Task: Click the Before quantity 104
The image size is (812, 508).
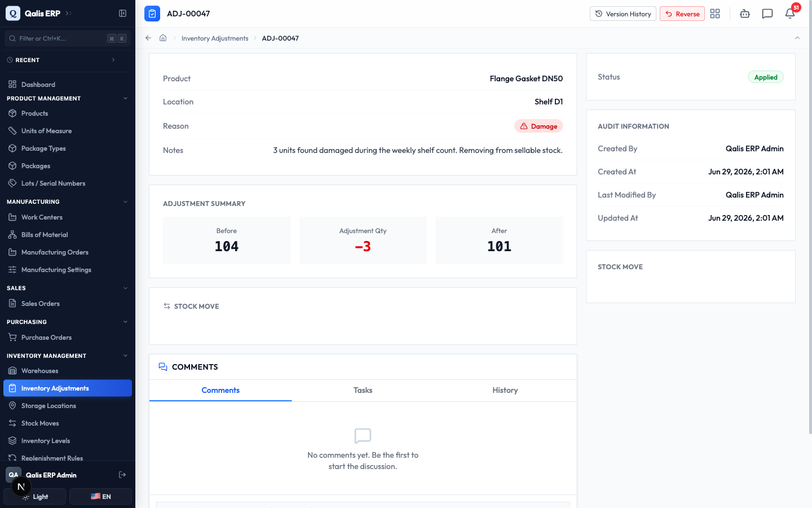Action: (x=227, y=247)
